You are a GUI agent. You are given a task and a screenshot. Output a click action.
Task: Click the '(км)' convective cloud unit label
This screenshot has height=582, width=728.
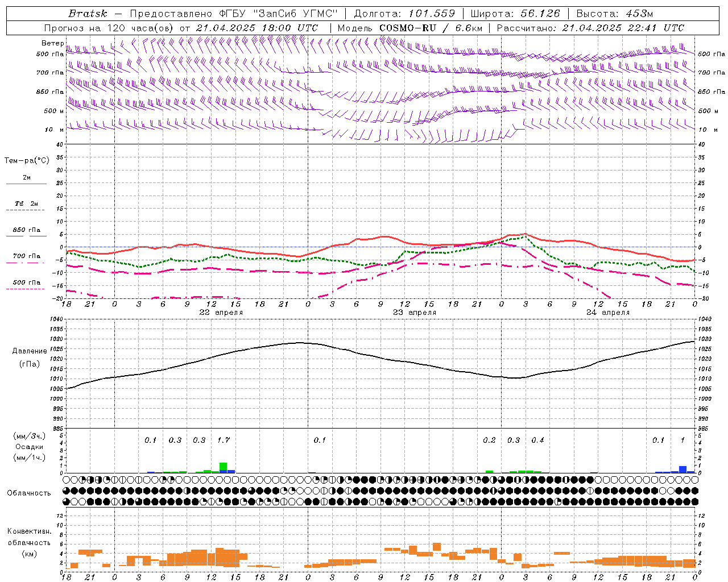pyautogui.click(x=29, y=553)
